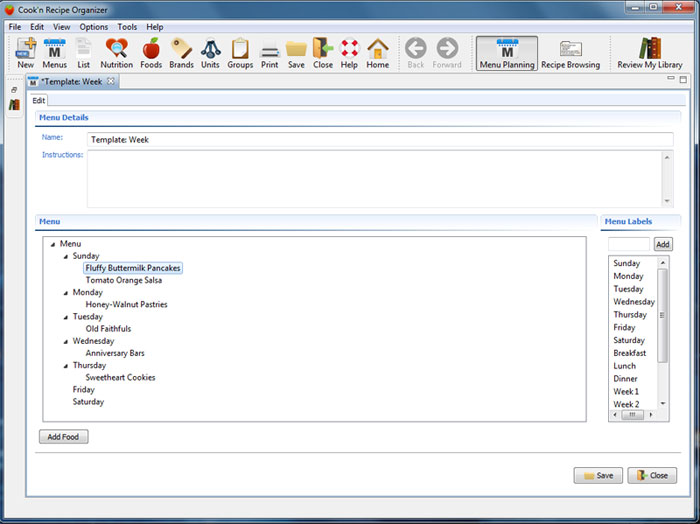This screenshot has height=524, width=700.
Task: Click the List toolbar icon
Action: click(83, 53)
